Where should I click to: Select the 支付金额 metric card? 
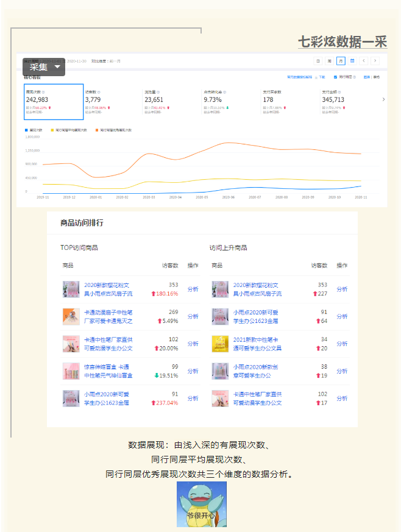tap(347, 101)
